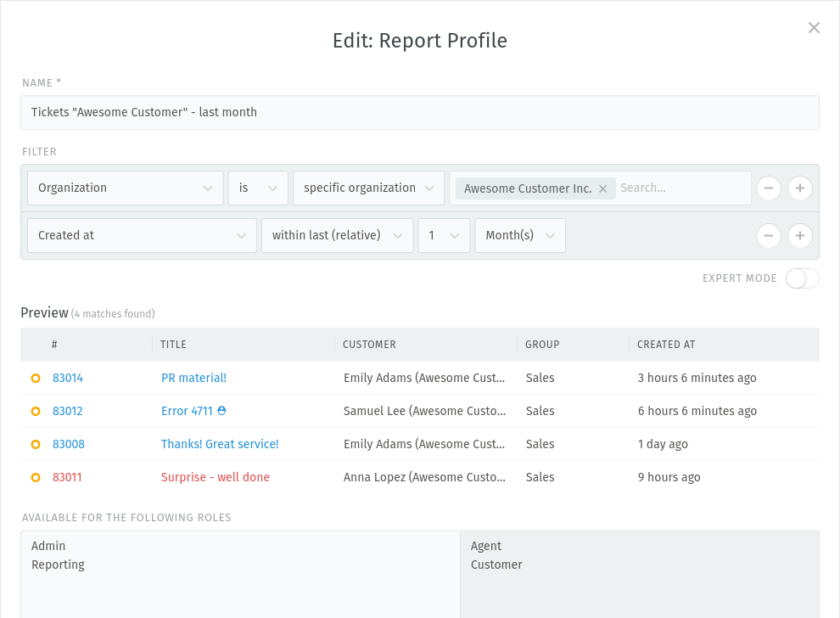Image resolution: width=840 pixels, height=618 pixels.
Task: Click open-state circle icon of ticket 83008
Action: click(x=36, y=444)
